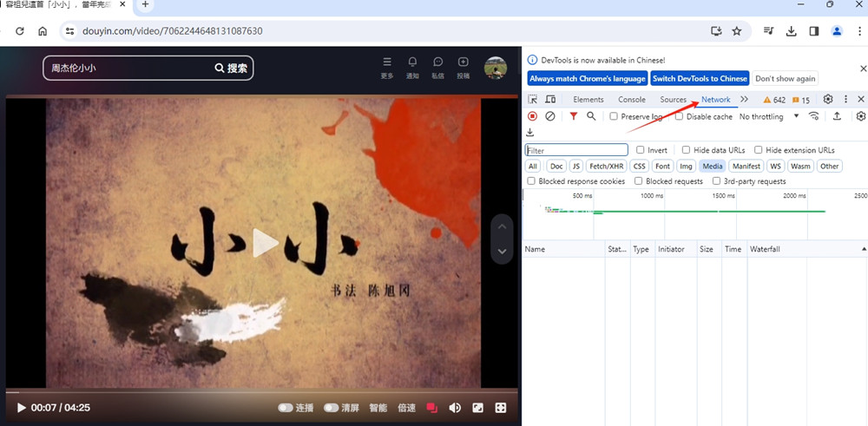Viewport: 868px width, 426px height.
Task: Filter requests by Fetch/XHR type
Action: tap(606, 166)
